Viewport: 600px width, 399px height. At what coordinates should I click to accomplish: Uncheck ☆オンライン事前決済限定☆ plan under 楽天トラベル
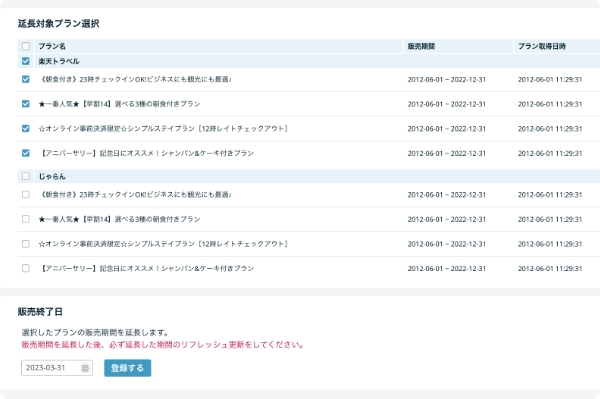click(26, 129)
